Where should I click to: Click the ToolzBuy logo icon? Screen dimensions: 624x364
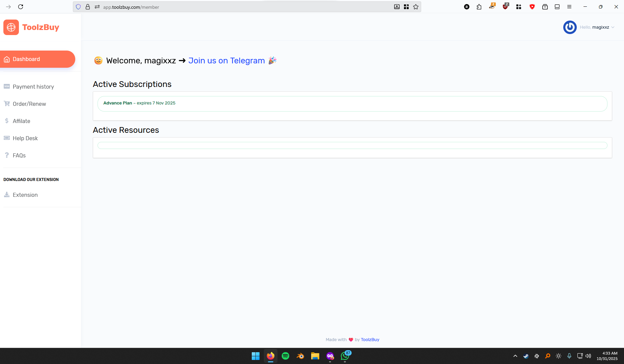tap(11, 27)
